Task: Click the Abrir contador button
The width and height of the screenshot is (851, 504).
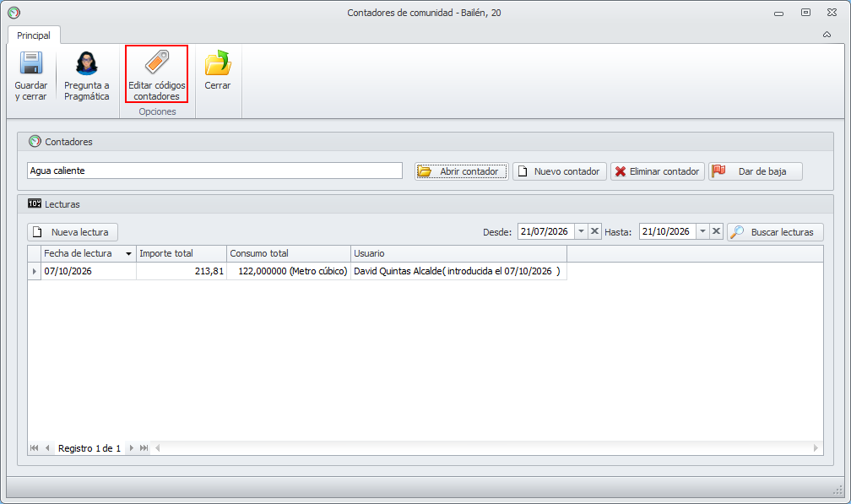Action: tap(462, 171)
